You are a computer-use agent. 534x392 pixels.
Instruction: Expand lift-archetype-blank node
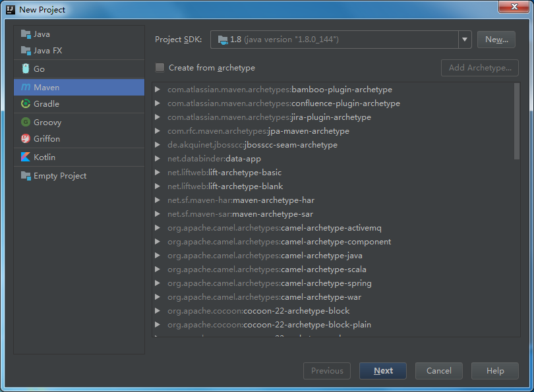pos(158,186)
